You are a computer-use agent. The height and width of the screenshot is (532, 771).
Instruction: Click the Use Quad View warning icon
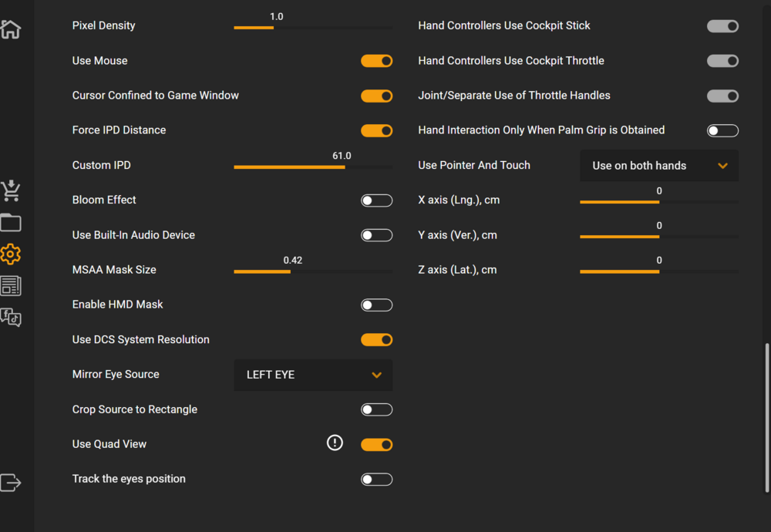pyautogui.click(x=335, y=443)
